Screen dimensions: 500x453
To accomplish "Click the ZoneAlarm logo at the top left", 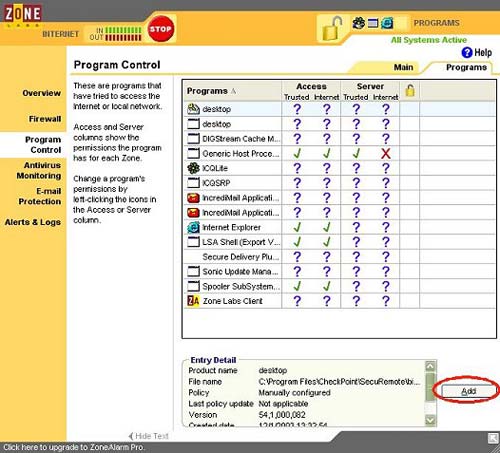I will pos(23,14).
